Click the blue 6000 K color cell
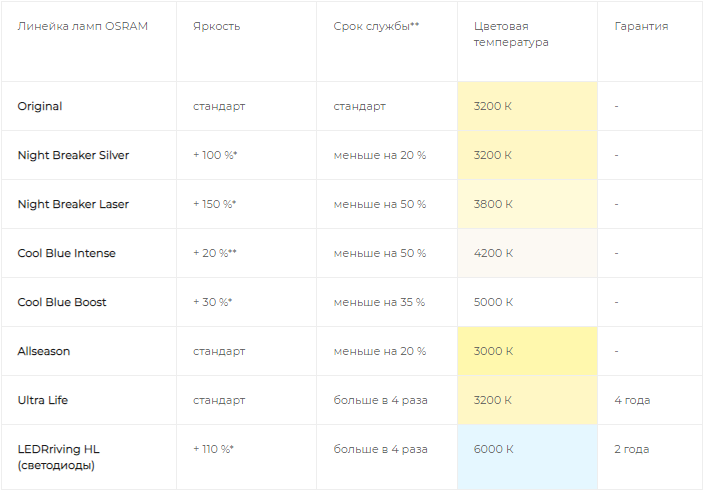Image resolution: width=704 pixels, height=491 pixels. pyautogui.click(x=528, y=457)
